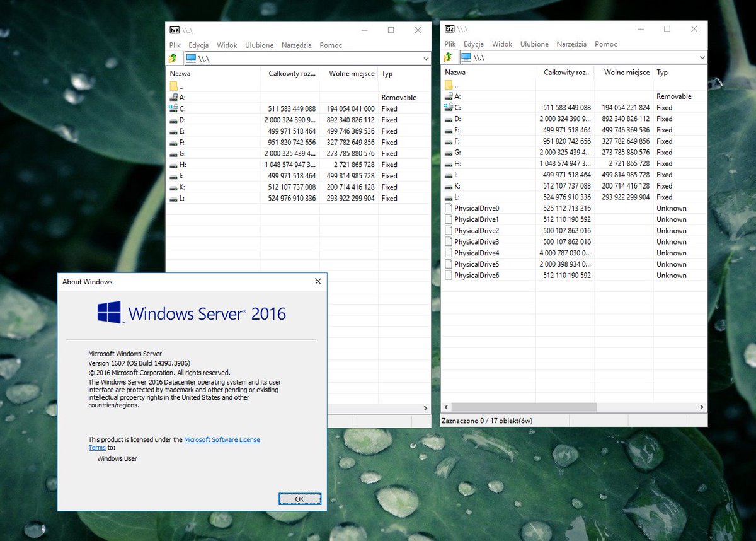Open Microsoft Software License Terms link

click(x=174, y=443)
